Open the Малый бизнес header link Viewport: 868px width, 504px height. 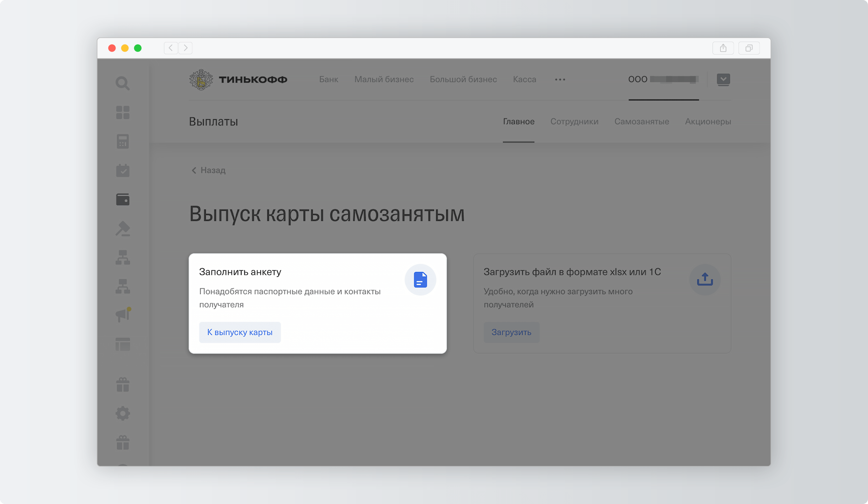click(x=384, y=79)
